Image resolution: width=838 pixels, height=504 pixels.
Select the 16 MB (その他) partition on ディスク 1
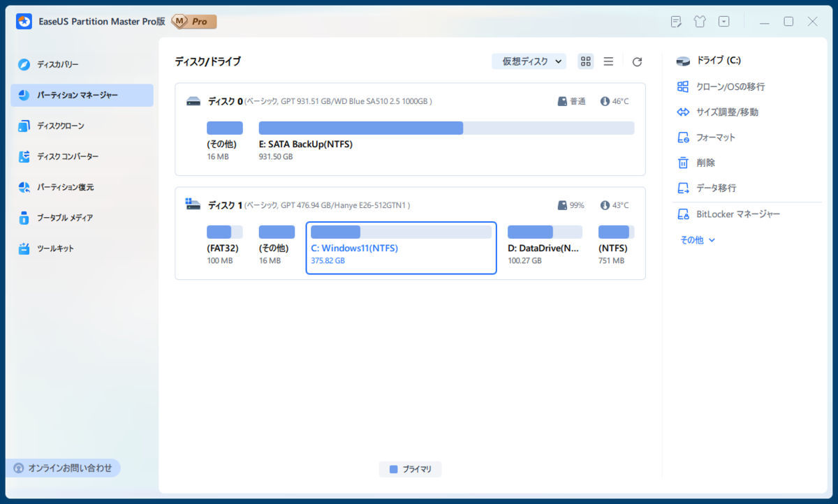pos(277,244)
